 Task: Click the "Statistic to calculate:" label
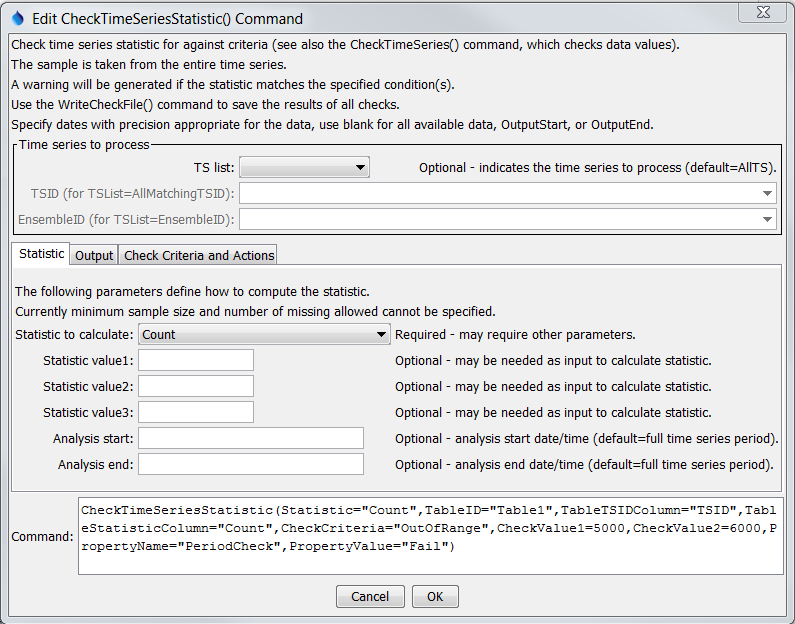coord(74,335)
